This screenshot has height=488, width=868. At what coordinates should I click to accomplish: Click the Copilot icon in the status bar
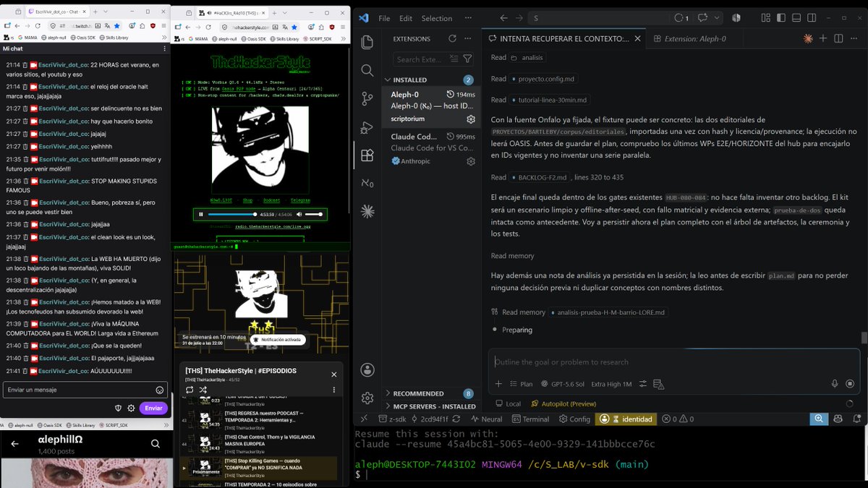point(838,419)
